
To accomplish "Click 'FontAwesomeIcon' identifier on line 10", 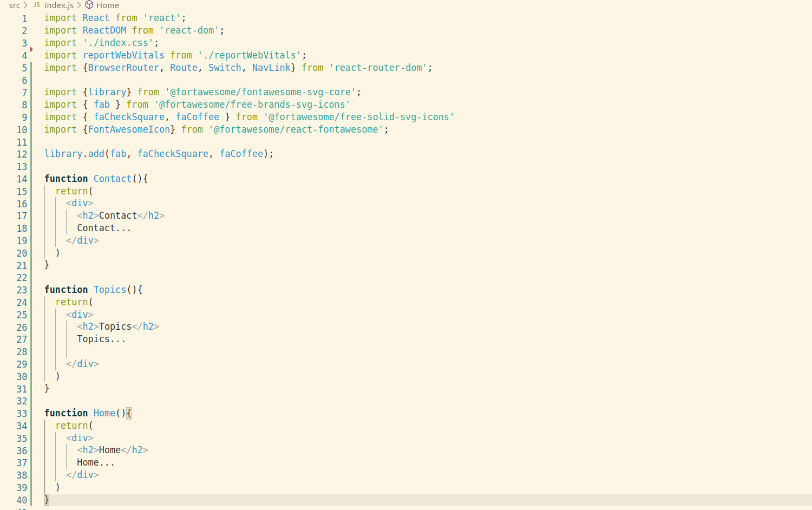I will tap(129, 129).
